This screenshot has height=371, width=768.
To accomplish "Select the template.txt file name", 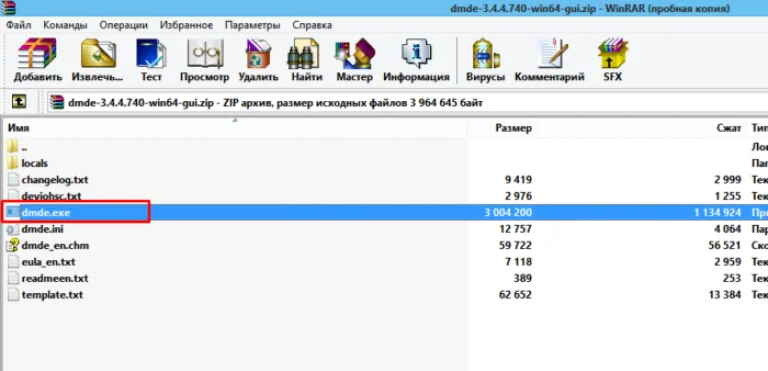I will [x=52, y=295].
